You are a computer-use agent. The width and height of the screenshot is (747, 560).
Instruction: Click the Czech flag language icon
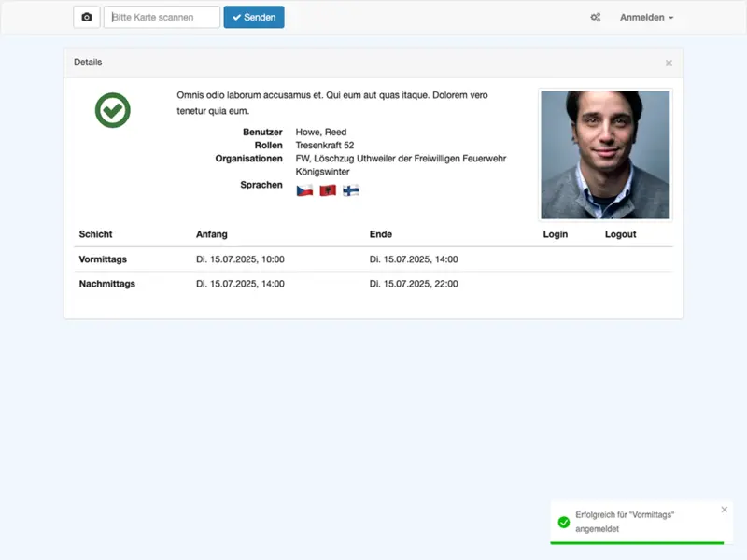[x=305, y=190]
